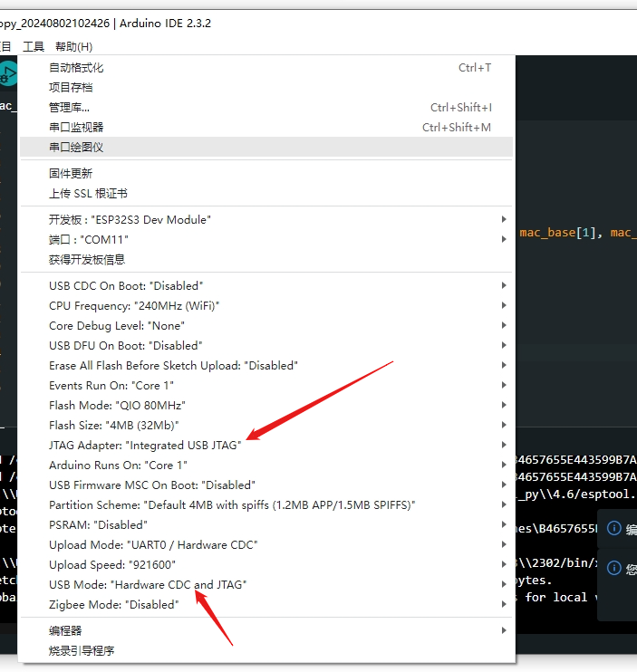637x672 pixels.
Task: Open the 帮助(H) menu
Action: 73,46
